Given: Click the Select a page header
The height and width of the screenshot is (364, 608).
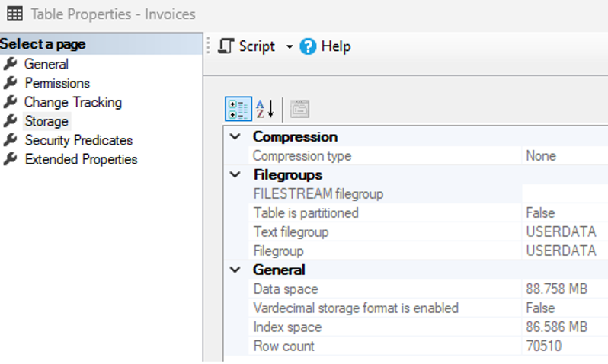Looking at the screenshot, I should [101, 44].
